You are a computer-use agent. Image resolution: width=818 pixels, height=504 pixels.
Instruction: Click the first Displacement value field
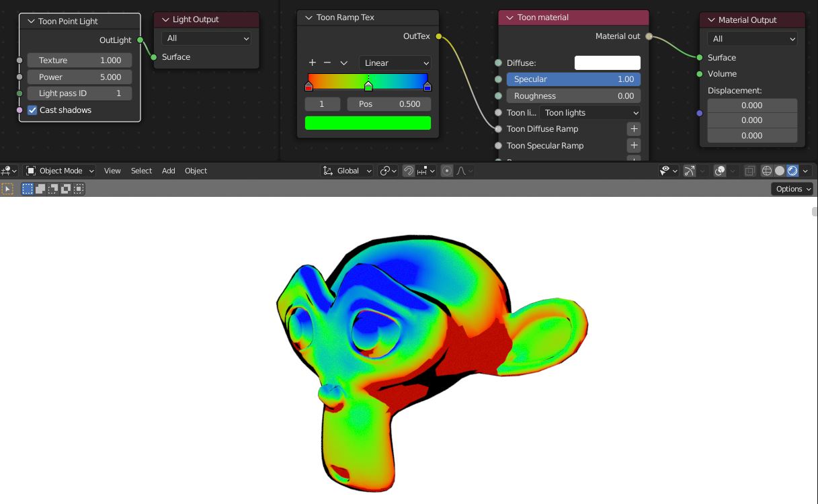click(x=752, y=105)
